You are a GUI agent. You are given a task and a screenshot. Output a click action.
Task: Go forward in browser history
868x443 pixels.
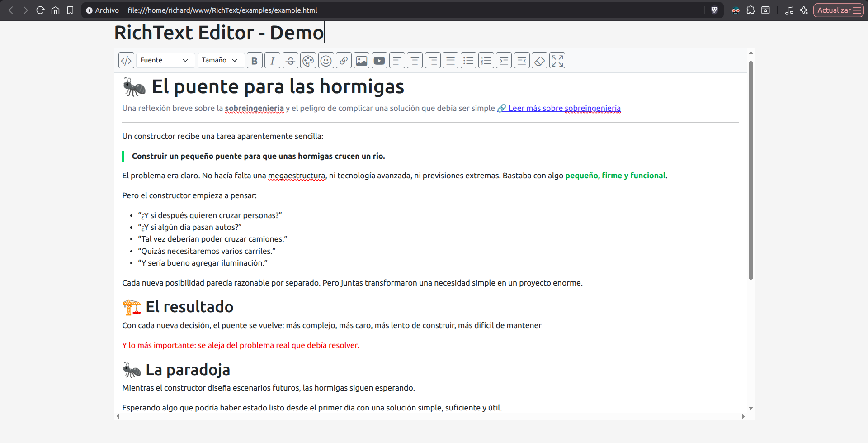[26, 10]
